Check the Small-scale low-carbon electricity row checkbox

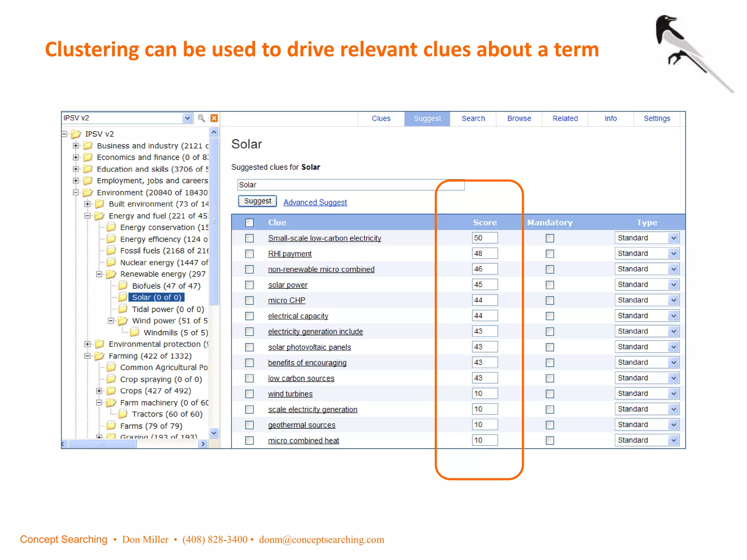click(x=249, y=238)
